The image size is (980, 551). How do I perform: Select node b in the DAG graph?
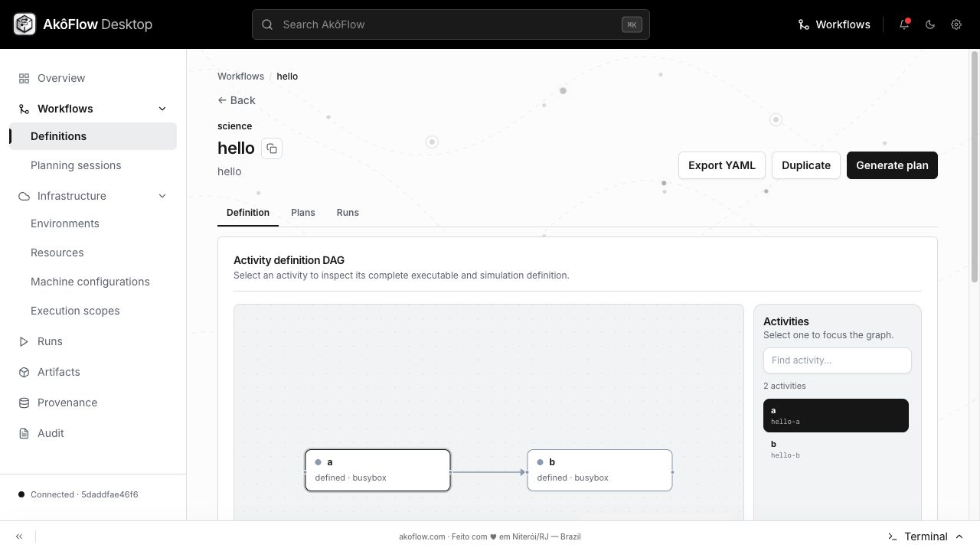(x=599, y=470)
